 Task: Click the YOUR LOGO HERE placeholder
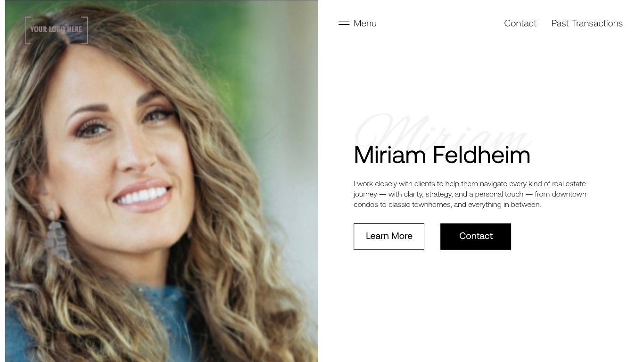[56, 30]
